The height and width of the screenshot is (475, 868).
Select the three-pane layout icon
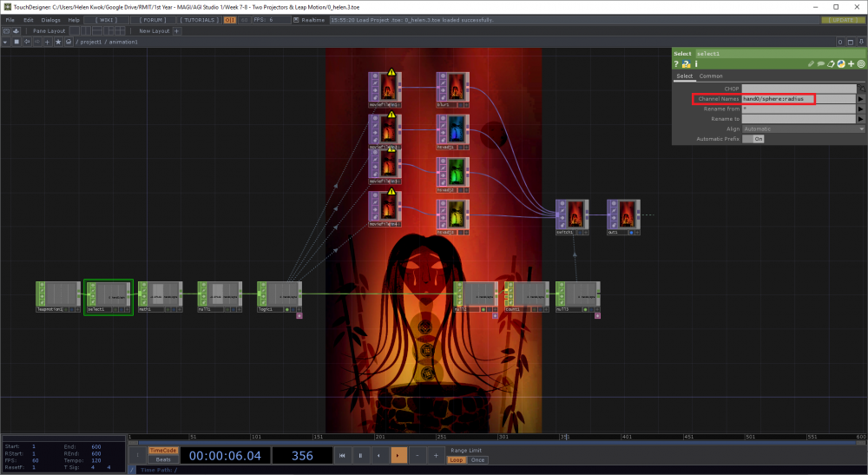[x=109, y=31]
